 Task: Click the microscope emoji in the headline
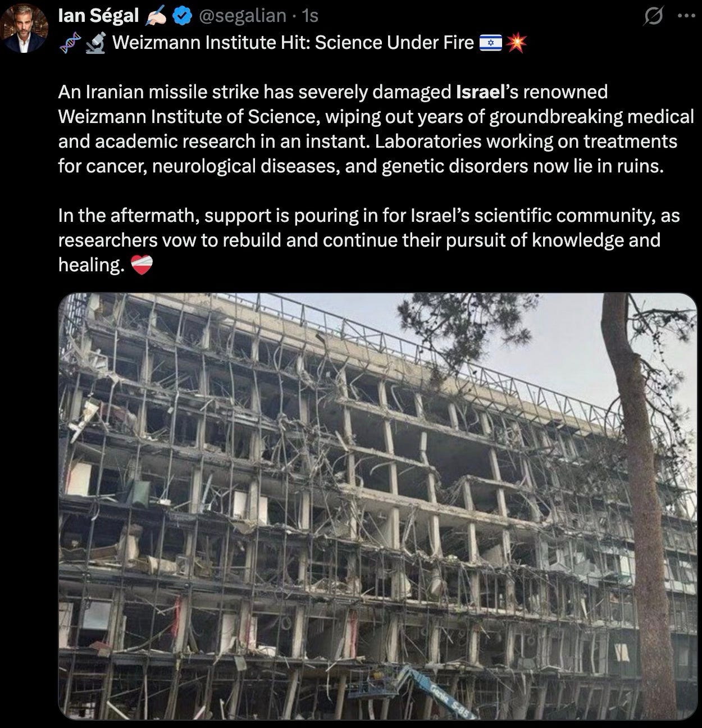95,43
